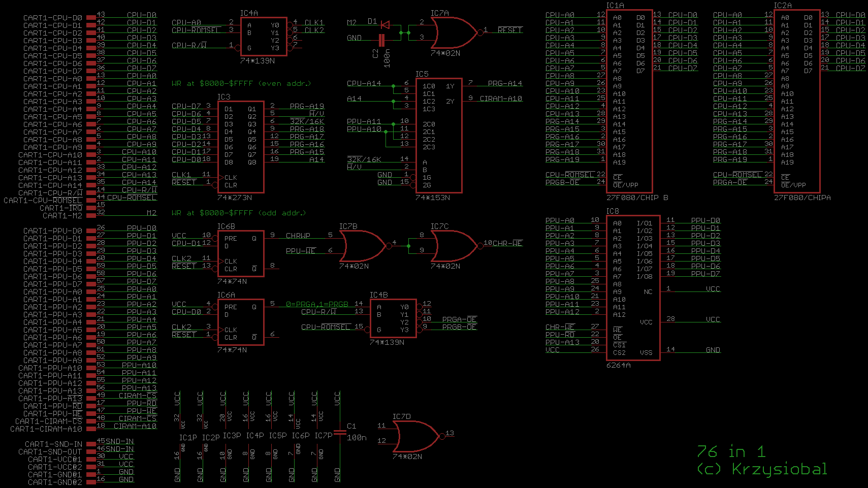
Task: Select the '0=PRGA,1=PRGB' net label
Action: [317, 304]
